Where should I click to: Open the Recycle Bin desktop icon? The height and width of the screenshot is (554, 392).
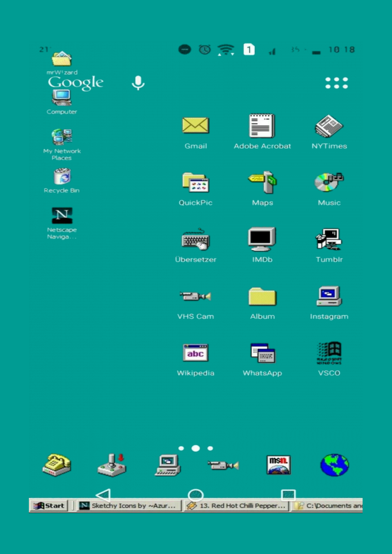(x=62, y=177)
